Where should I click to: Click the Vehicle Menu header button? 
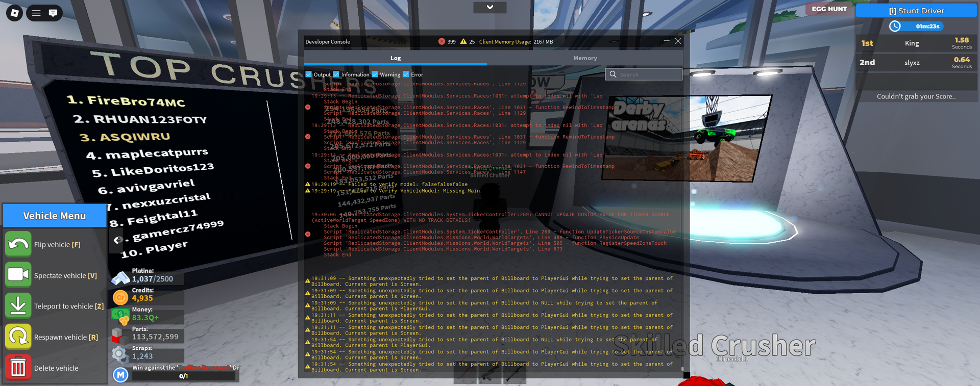click(x=55, y=216)
